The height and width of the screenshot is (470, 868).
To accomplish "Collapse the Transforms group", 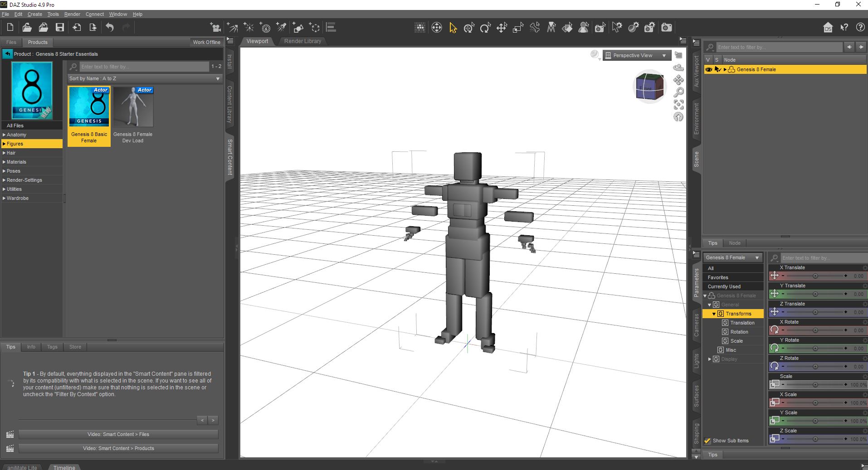I will point(714,314).
